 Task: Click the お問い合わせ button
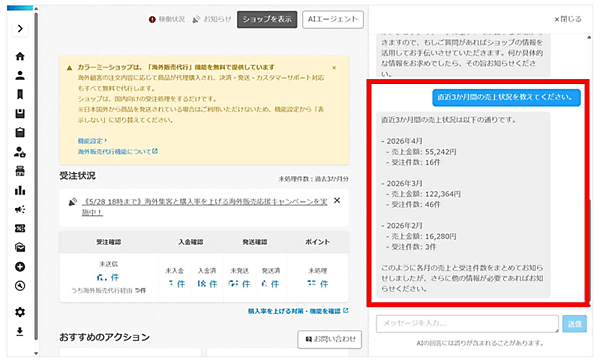pos(330,339)
